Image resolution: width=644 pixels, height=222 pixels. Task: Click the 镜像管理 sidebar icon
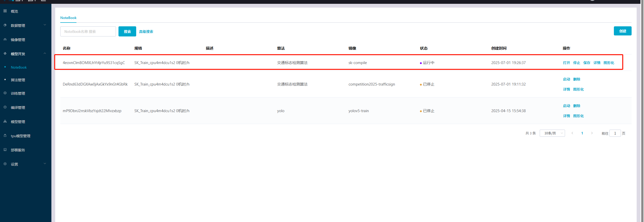point(5,39)
